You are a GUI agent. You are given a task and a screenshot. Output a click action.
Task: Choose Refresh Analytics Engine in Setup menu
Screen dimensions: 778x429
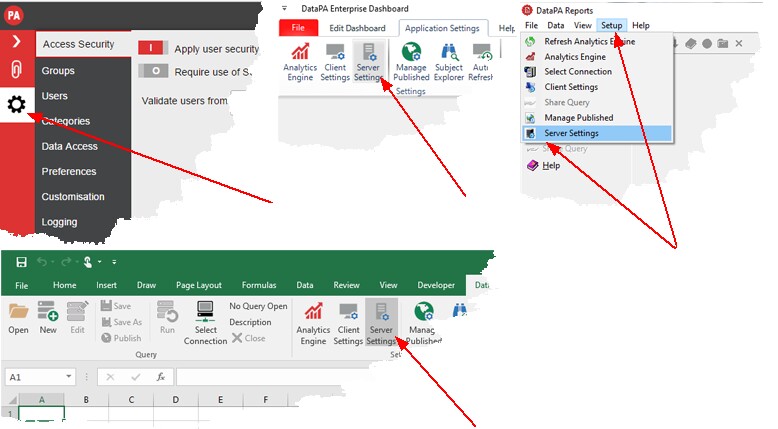coord(597,42)
